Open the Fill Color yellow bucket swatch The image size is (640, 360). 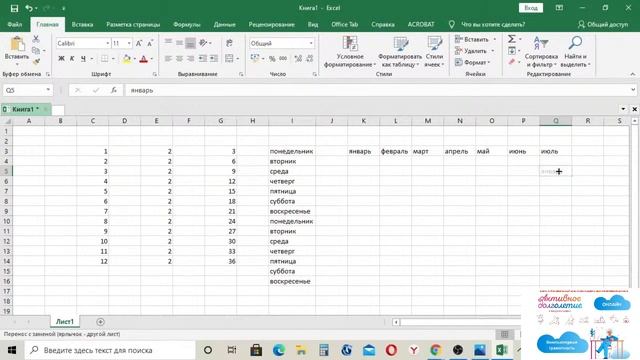pos(127,59)
